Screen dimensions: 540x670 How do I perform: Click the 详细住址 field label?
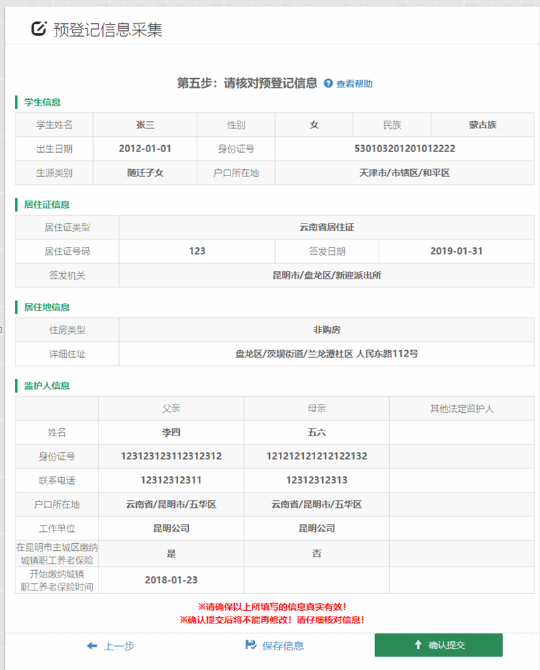(x=67, y=354)
